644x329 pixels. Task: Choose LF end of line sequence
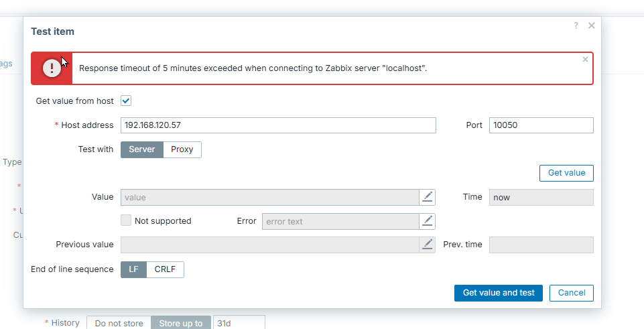[133, 269]
